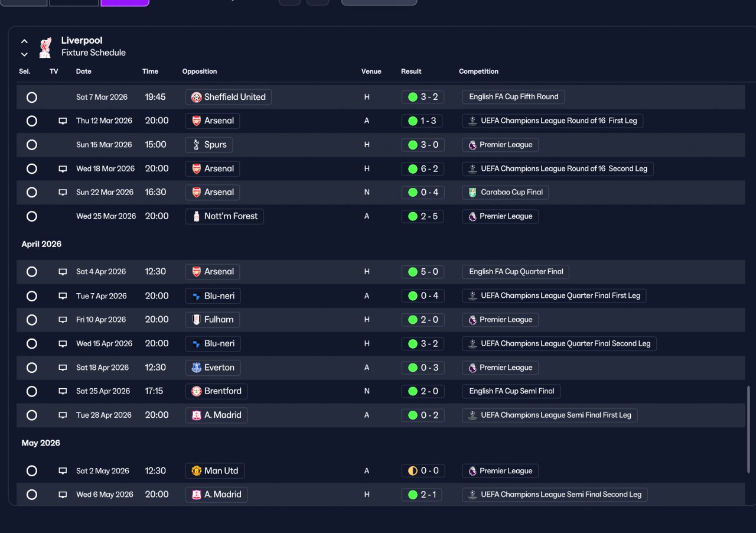Click the Everton crest icon
This screenshot has width=756, height=533.
[197, 368]
